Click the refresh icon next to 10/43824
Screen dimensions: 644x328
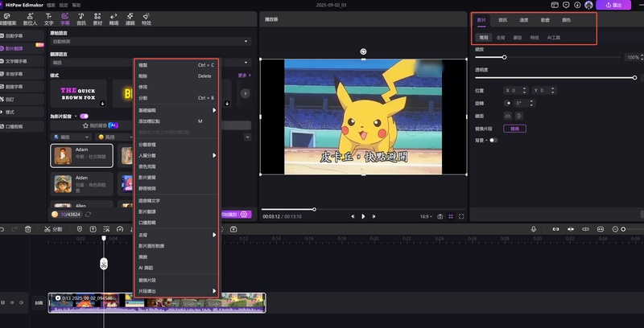coord(88,215)
